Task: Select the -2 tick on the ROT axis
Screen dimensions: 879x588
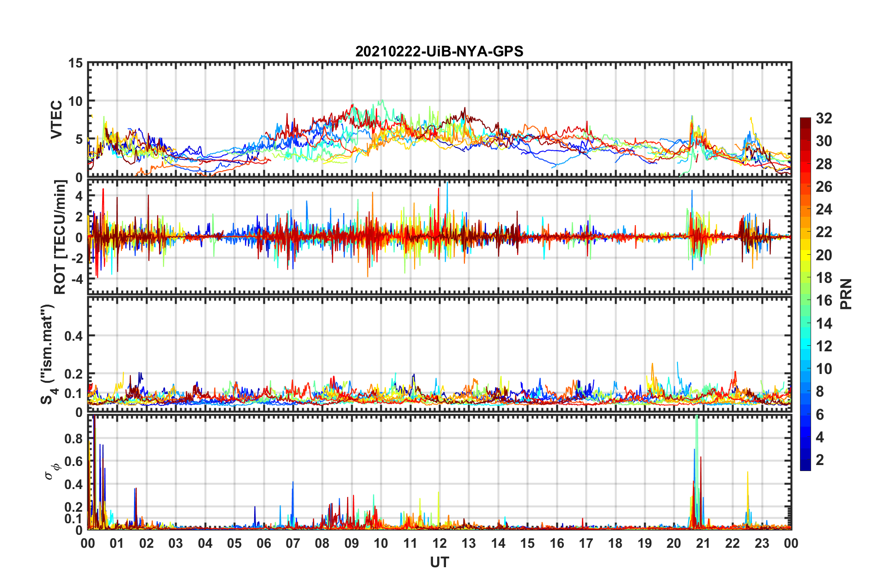Action: 77,258
